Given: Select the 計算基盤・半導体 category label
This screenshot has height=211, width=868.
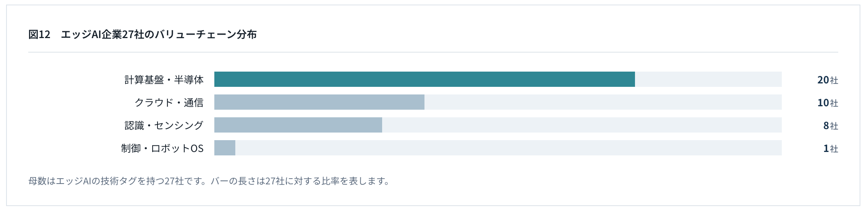Looking at the screenshot, I should point(164,80).
